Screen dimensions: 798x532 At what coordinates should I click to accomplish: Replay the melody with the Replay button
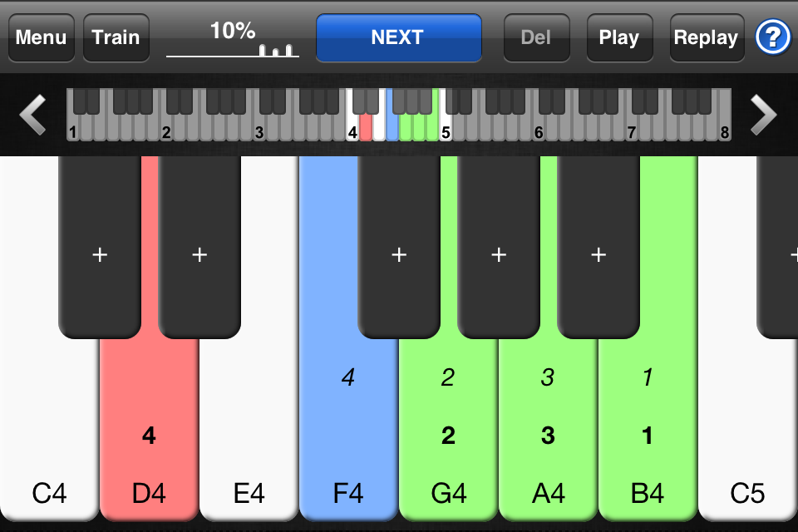click(x=707, y=37)
